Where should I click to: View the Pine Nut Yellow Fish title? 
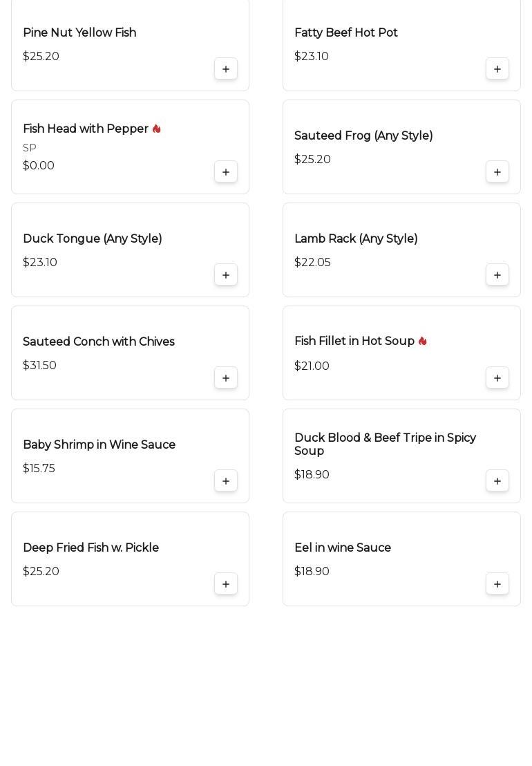coord(79,33)
